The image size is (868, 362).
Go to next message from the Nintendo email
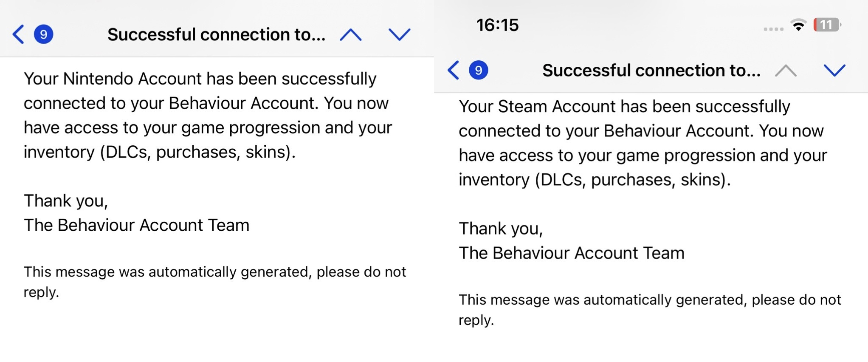pos(400,34)
